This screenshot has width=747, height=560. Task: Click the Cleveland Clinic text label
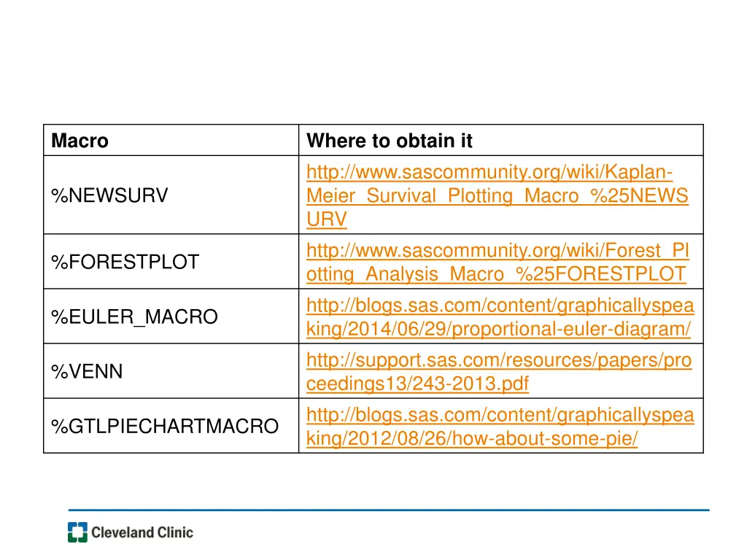point(142,532)
